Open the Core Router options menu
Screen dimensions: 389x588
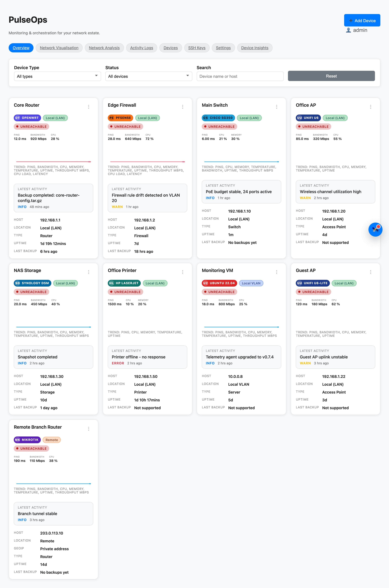pyautogui.click(x=89, y=107)
